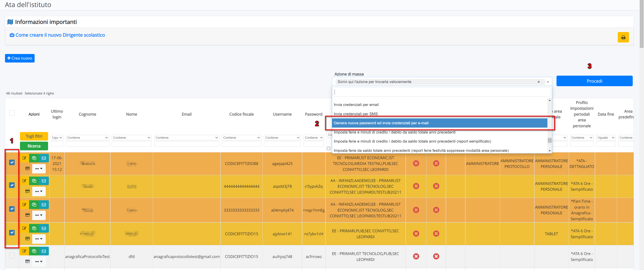644x270 pixels.
Task: Click the 'Togli filtri' button
Action: [x=34, y=136]
